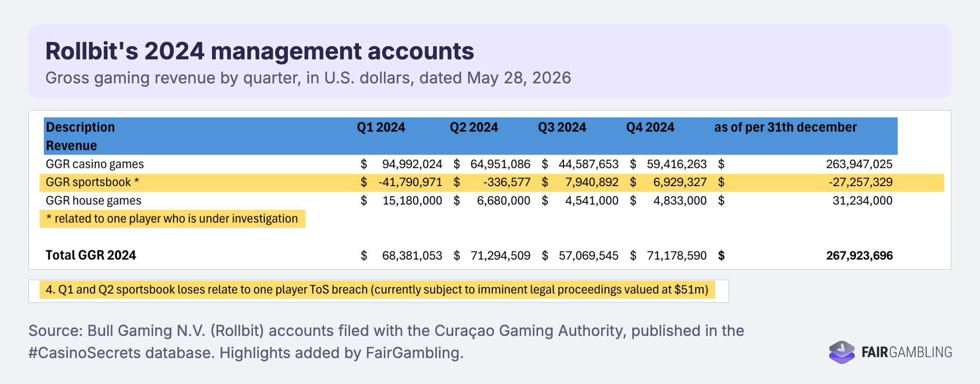Click the sportsbook value 6,929,327

point(680,182)
